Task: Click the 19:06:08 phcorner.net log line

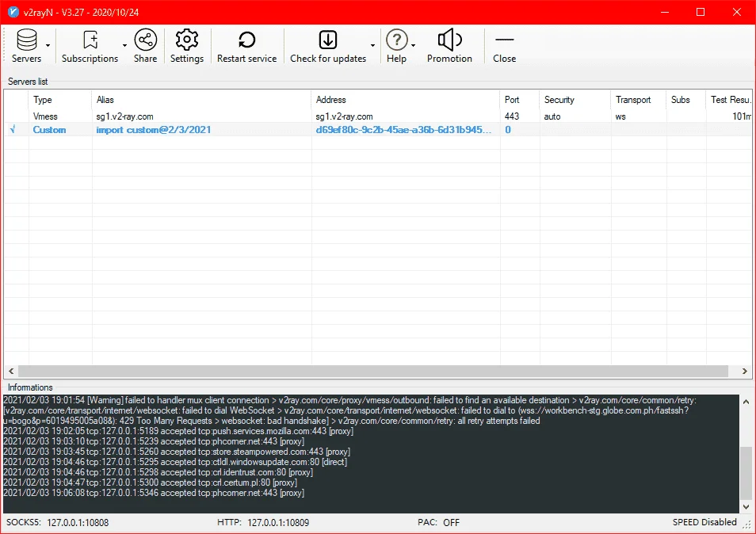Action: 153,493
